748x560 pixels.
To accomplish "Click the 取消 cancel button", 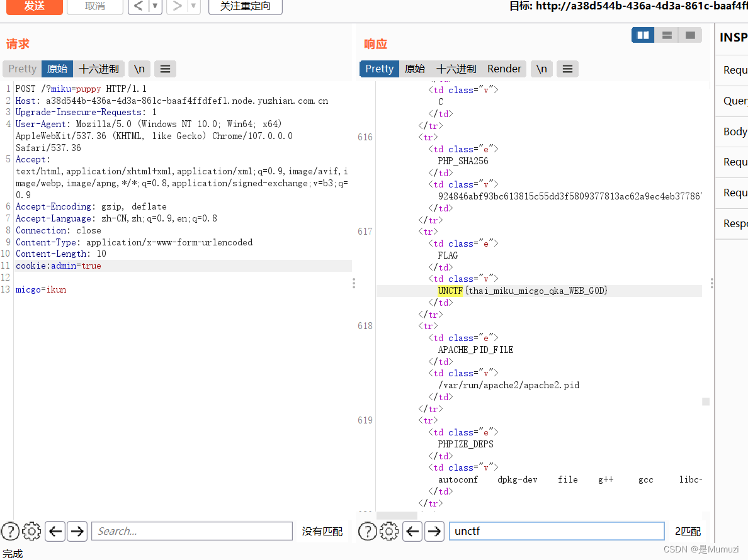I will (95, 6).
